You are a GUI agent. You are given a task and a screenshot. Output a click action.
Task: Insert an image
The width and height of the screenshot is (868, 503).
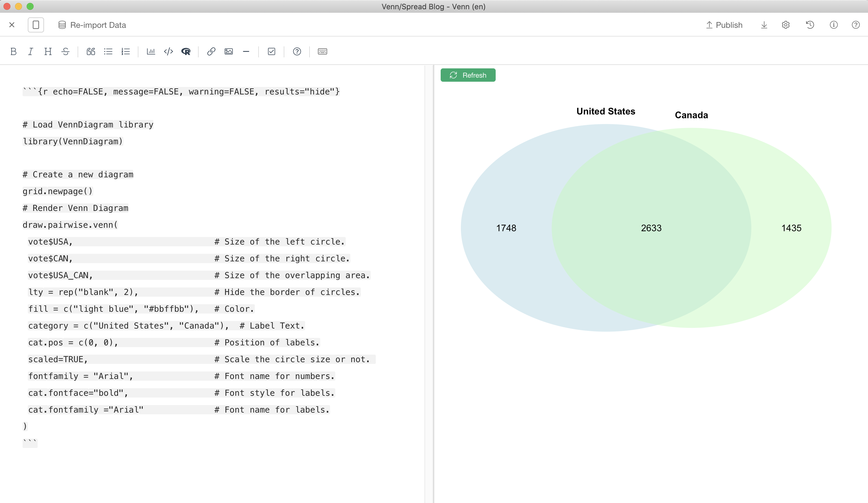click(229, 51)
